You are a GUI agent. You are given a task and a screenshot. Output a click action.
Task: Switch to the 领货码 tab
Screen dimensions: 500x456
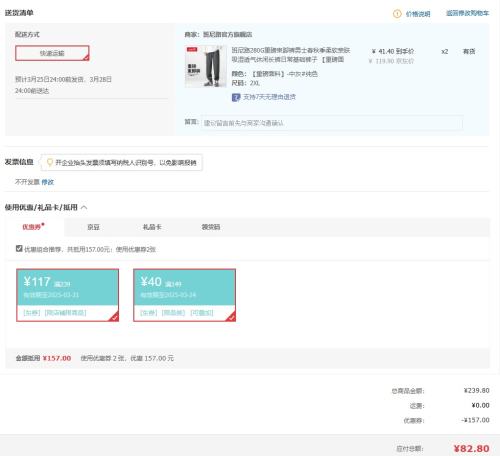pos(211,227)
